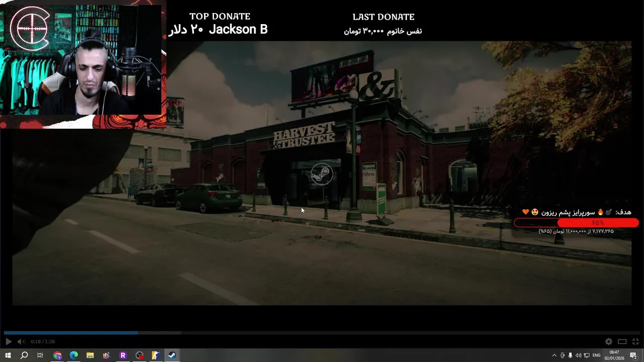
Task: Open the Windows Start menu
Action: pos(8,355)
